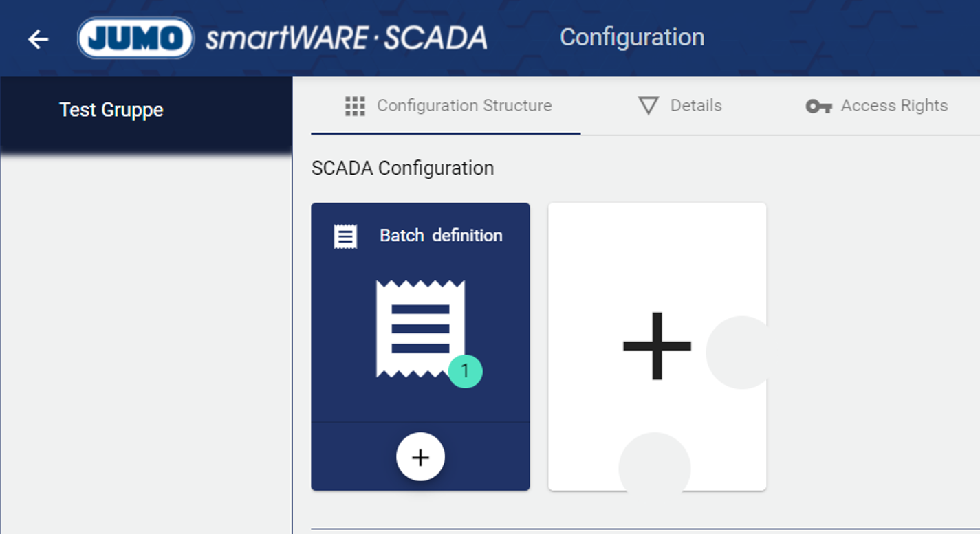Click the green badge showing 1
The height and width of the screenshot is (534, 980).
click(x=465, y=371)
